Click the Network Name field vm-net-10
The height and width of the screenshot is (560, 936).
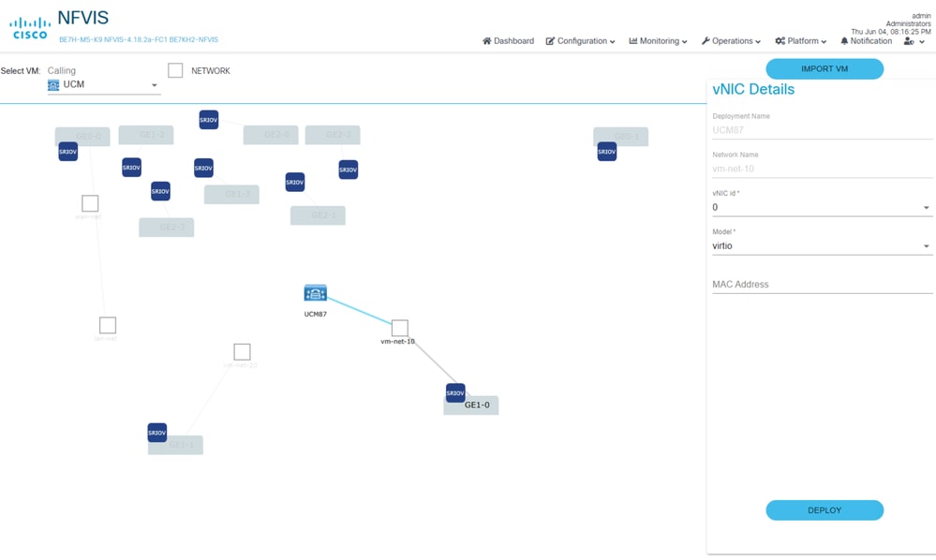pyautogui.click(x=822, y=169)
